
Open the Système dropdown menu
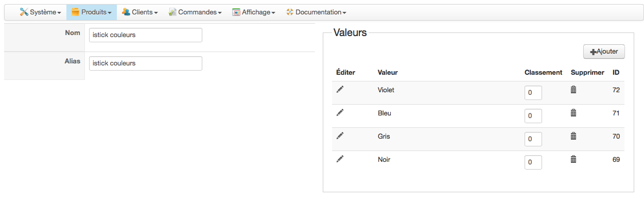pyautogui.click(x=40, y=12)
